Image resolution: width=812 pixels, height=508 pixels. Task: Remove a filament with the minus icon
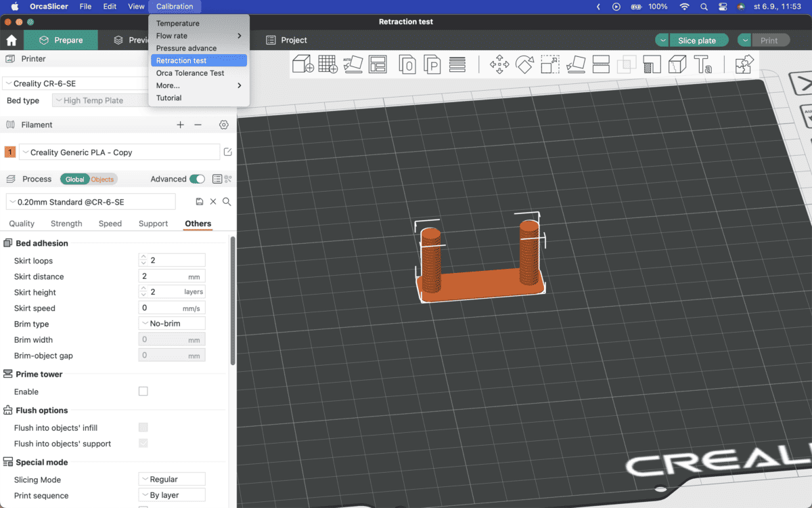[x=198, y=125]
